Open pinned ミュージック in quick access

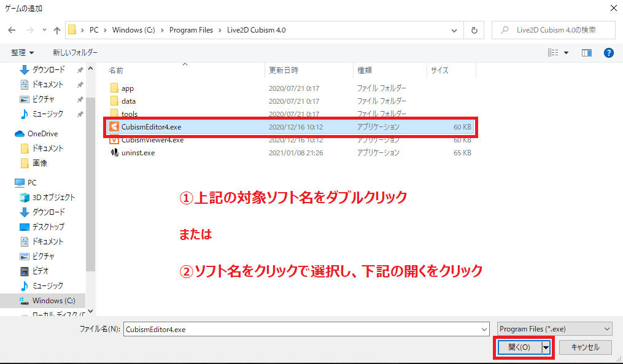(48, 114)
